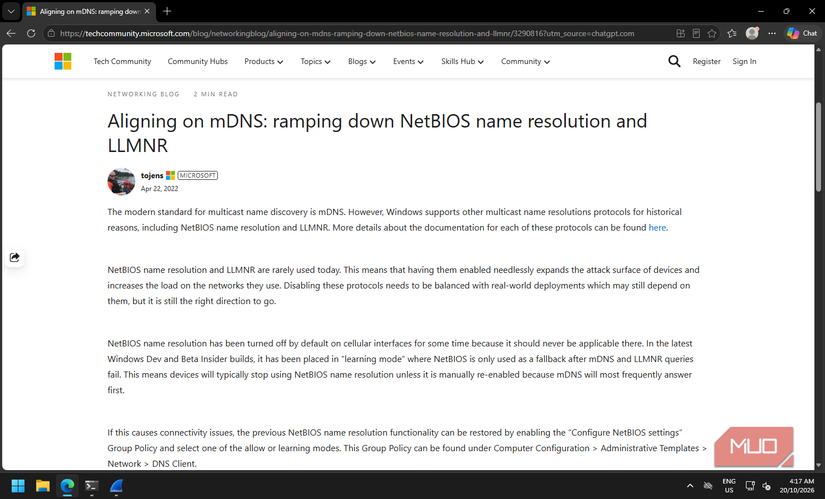
Task: Add page to favorites star icon
Action: (x=712, y=33)
